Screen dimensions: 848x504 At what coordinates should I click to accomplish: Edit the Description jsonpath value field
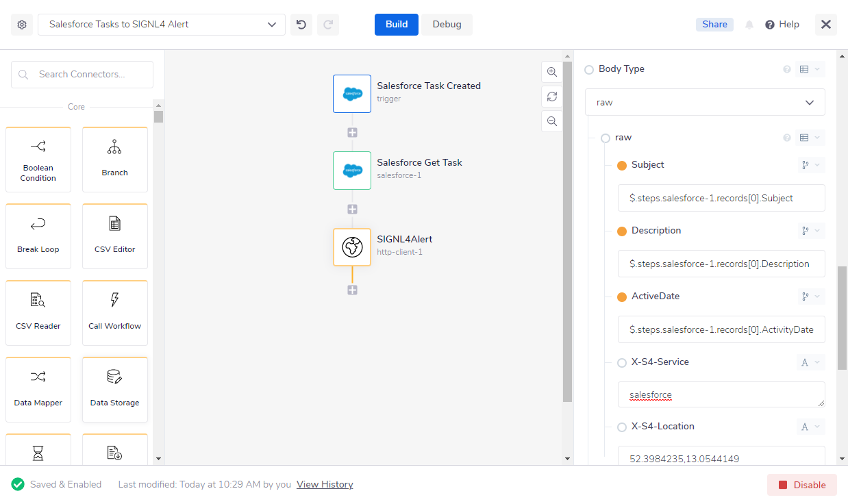721,264
